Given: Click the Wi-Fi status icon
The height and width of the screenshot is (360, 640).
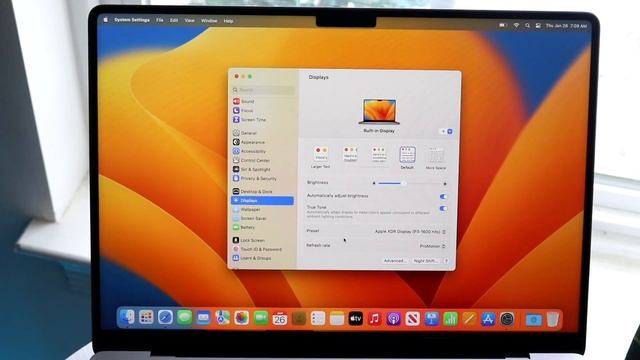Looking at the screenshot, I should pos(516,25).
